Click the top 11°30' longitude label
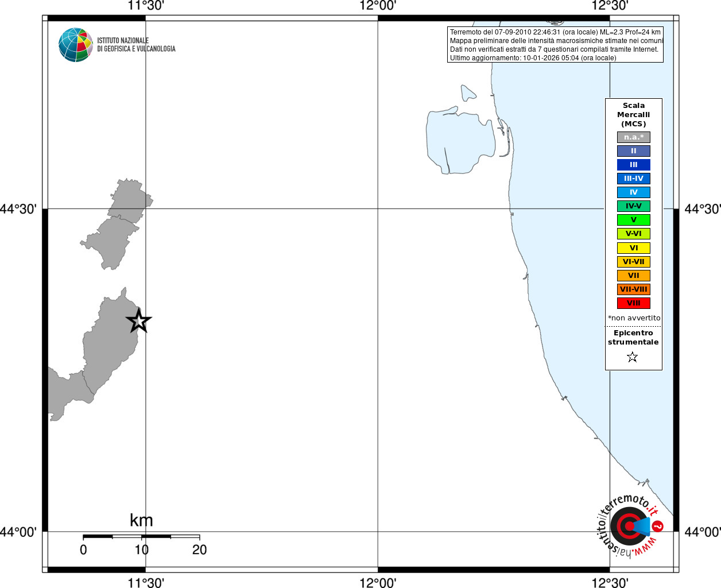Viewport: 721px width, 588px height. (x=146, y=6)
